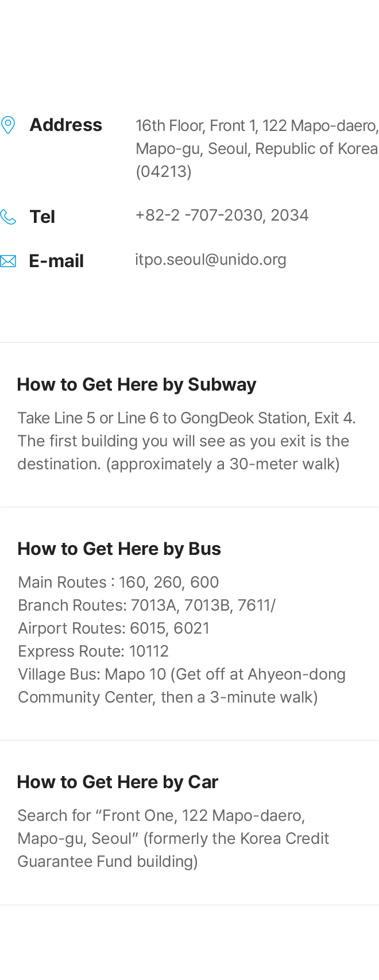The image size is (379, 980).
Task: Click the GongDeok Station Exit 4 directions text
Action: click(x=187, y=441)
